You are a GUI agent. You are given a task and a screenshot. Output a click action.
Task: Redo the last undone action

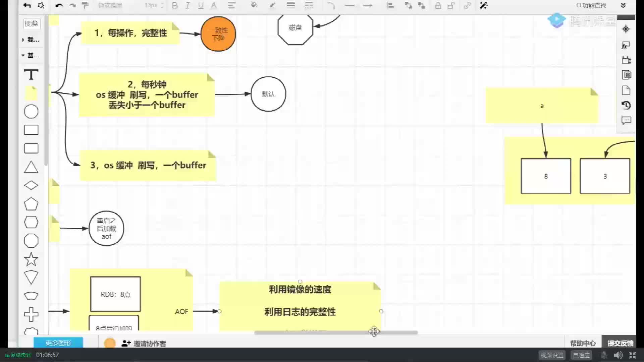pyautogui.click(x=72, y=5)
